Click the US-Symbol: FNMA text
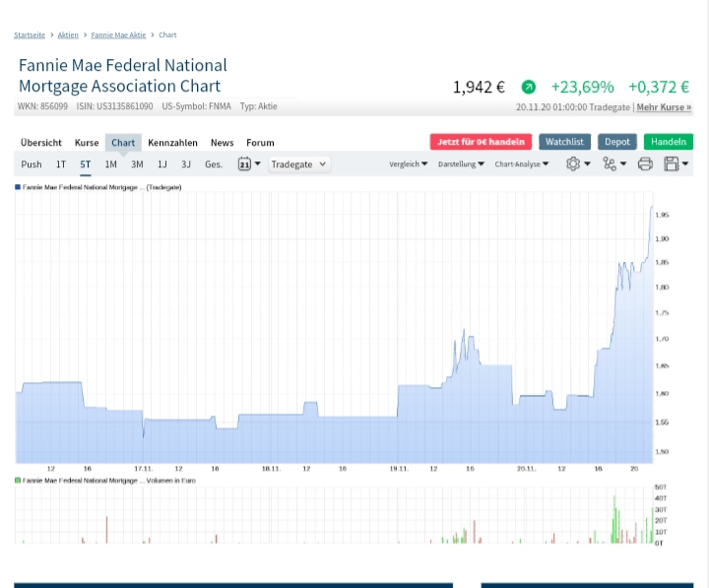 pos(196,106)
